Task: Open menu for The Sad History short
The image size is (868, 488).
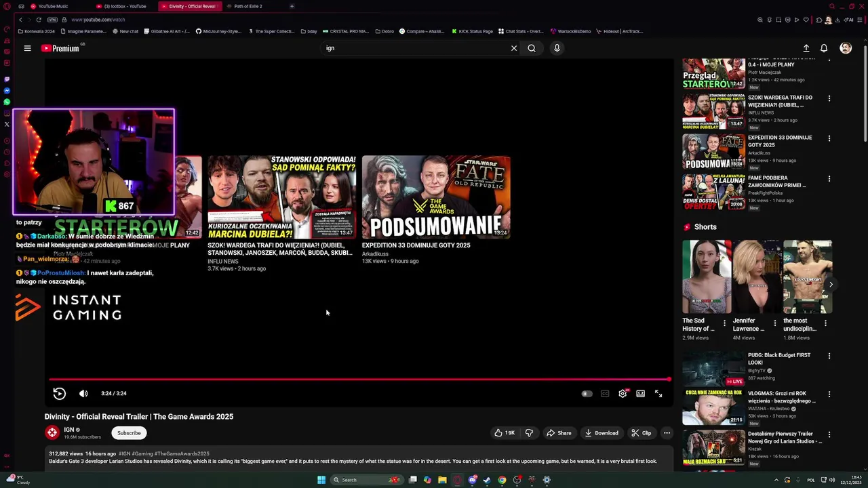Action: 724,323
